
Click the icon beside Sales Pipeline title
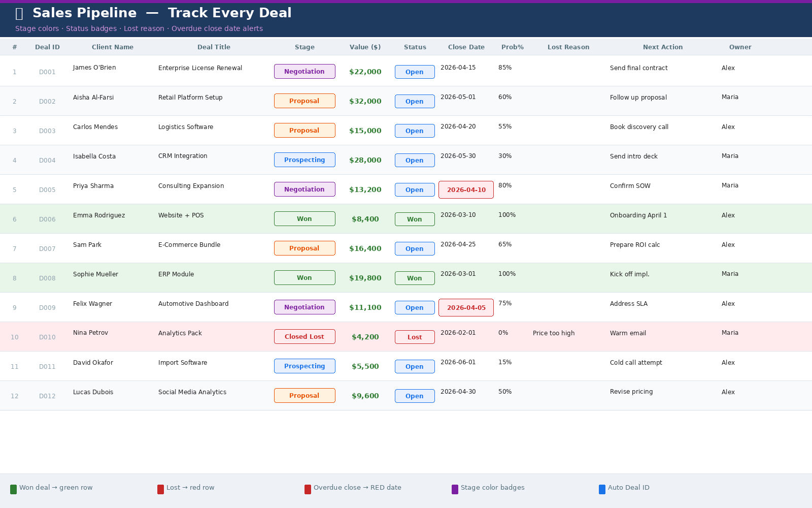[19, 13]
